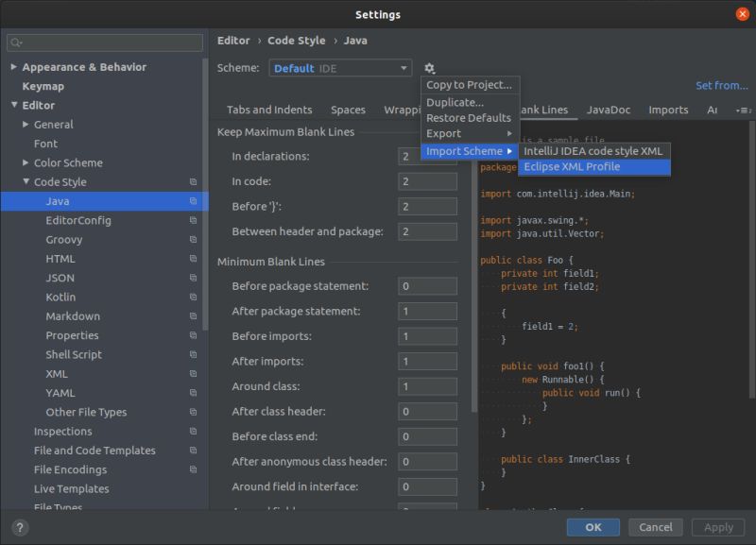Image resolution: width=756 pixels, height=545 pixels.
Task: Click the magnifier icon in the settings search field
Action: pyautogui.click(x=13, y=42)
